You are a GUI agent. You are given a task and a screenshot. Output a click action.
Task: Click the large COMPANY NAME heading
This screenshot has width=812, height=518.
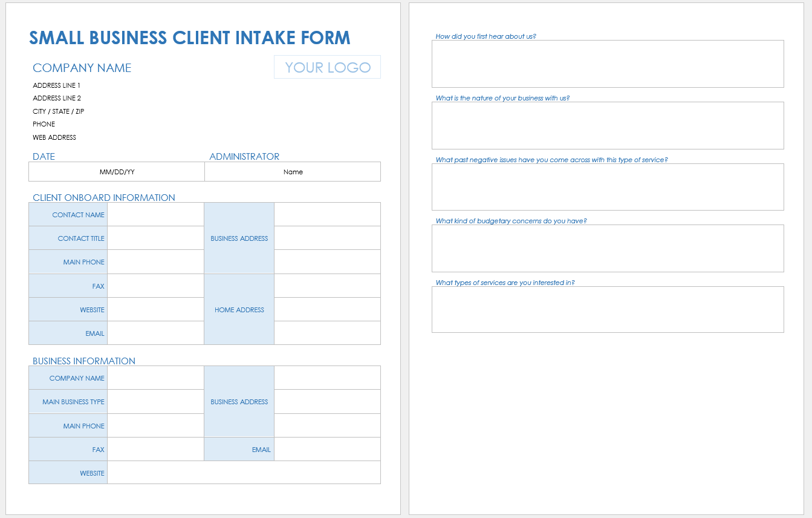pyautogui.click(x=82, y=68)
